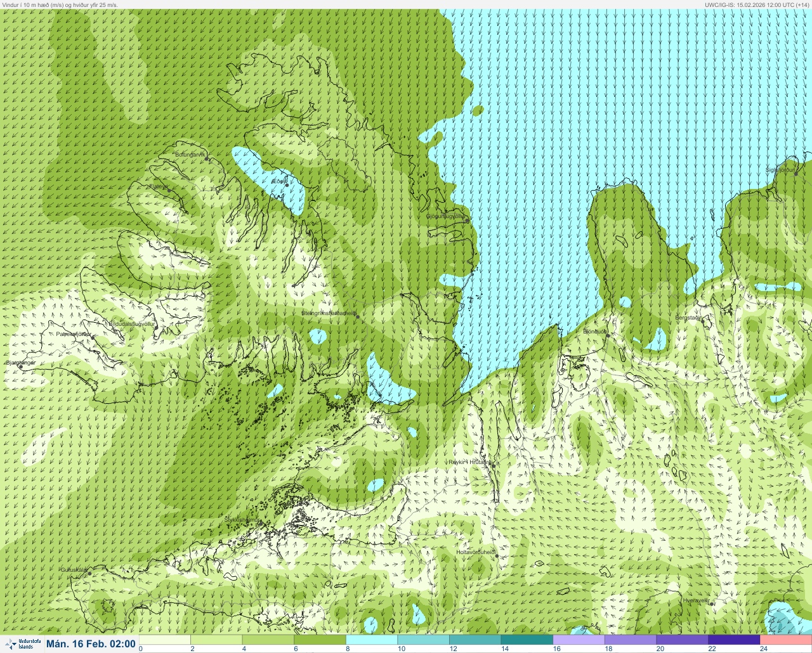Click the Reykir í Hrútafirði station label
812x653 pixels.
(x=469, y=462)
